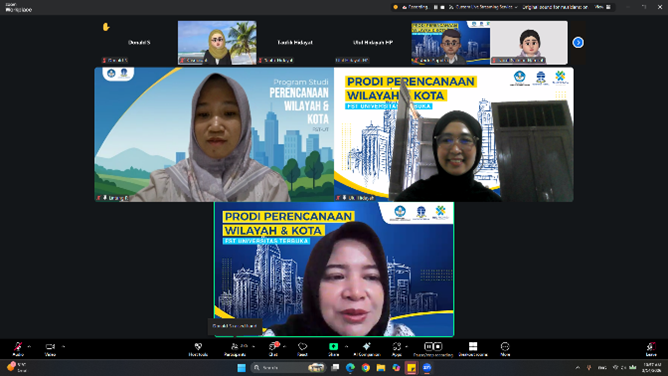Expand the Apps options arrow
Screen dimensions: 668x376
406,347
